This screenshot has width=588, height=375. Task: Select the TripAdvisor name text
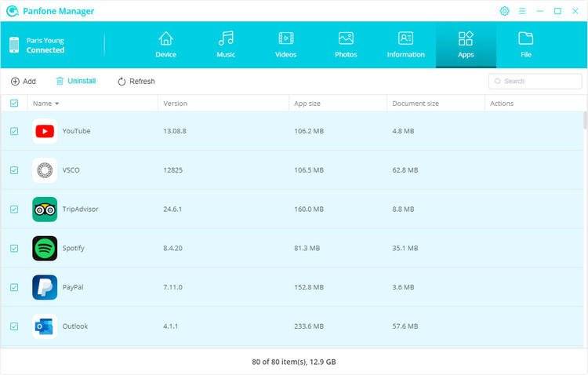(x=80, y=209)
